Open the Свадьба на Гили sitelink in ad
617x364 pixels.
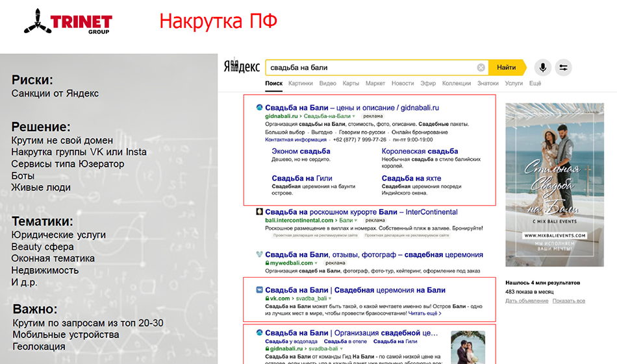(x=302, y=178)
